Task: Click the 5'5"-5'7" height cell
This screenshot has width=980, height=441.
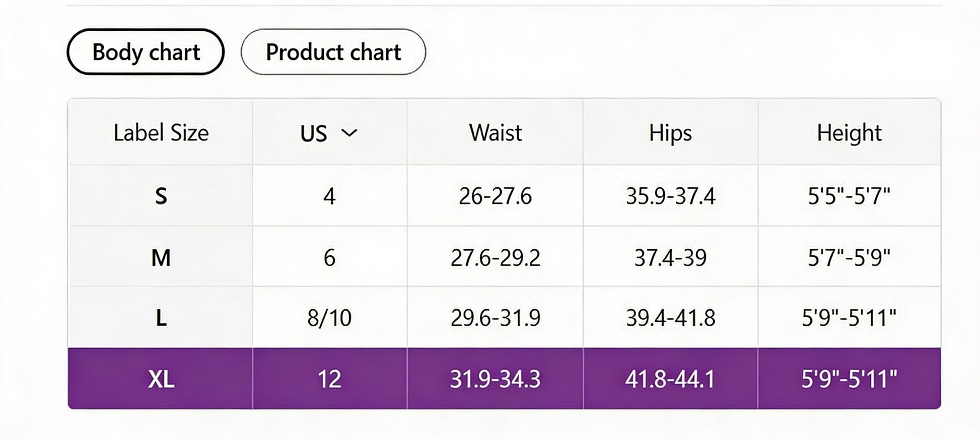Action: pyautogui.click(x=849, y=196)
